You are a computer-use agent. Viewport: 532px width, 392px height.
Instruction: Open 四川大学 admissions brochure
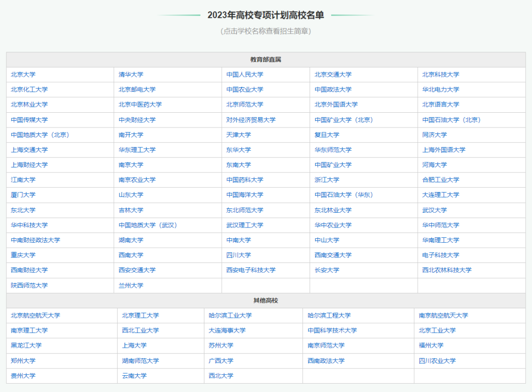tap(238, 255)
